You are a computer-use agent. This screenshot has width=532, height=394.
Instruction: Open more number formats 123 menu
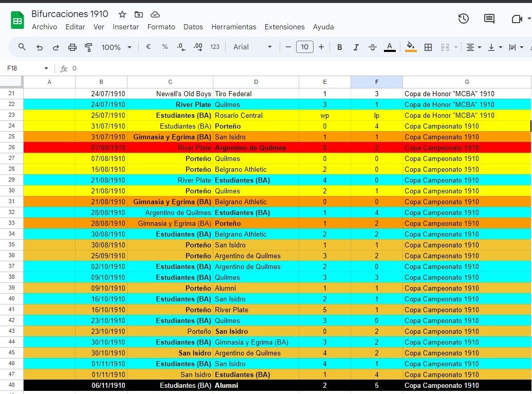coord(215,47)
